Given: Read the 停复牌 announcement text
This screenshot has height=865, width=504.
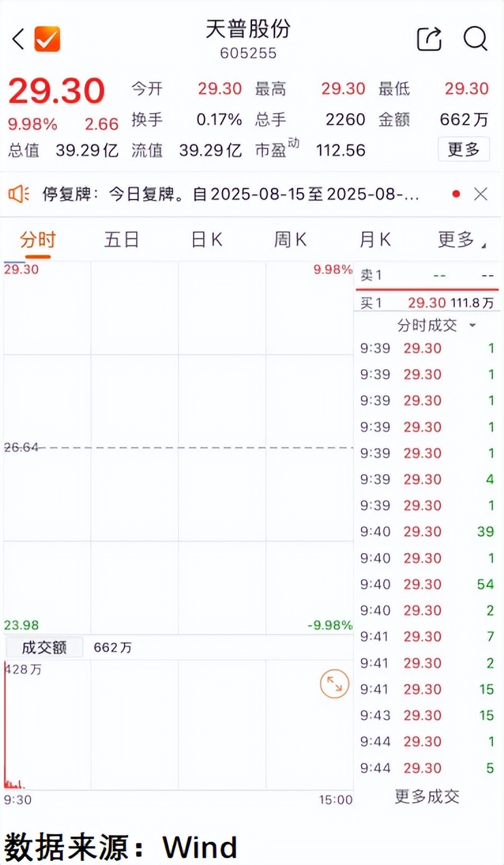Looking at the screenshot, I should (232, 194).
